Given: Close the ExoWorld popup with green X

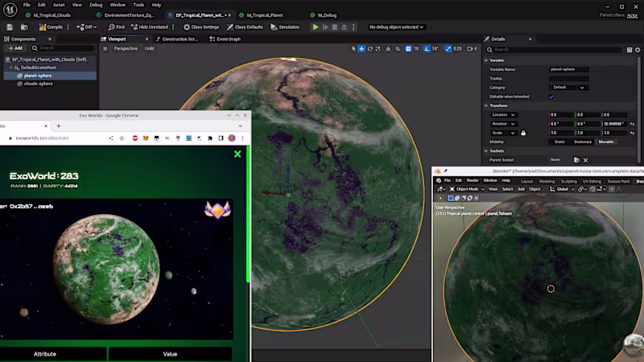Looking at the screenshot, I should pos(237,154).
